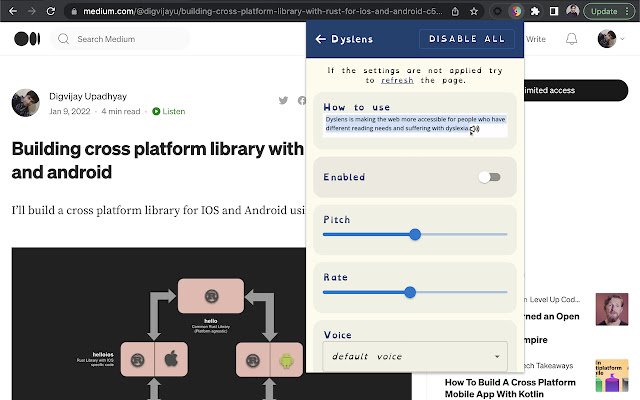
Task: Open the Medium account avatar menu
Action: [607, 39]
